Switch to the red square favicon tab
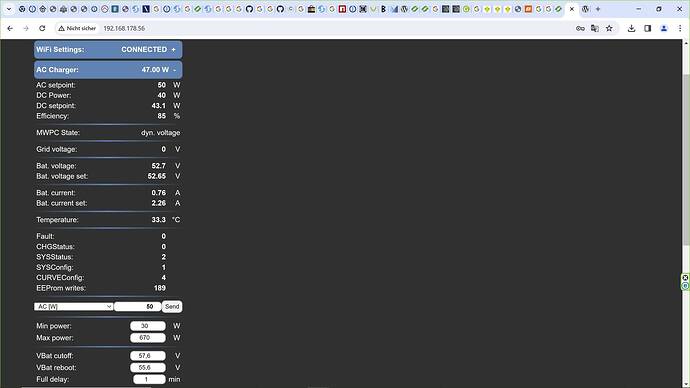The image size is (690, 388). [x=342, y=9]
